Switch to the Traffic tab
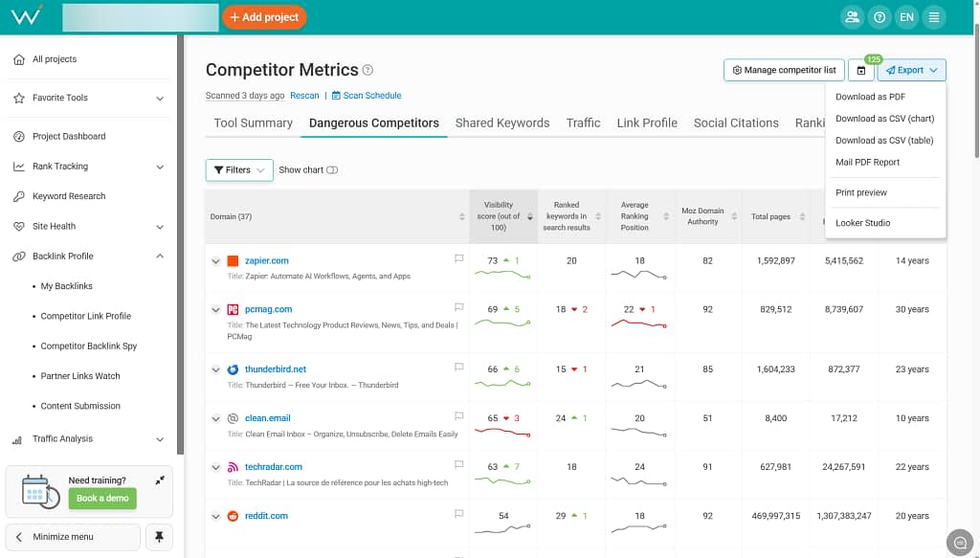This screenshot has width=980, height=558. (583, 123)
